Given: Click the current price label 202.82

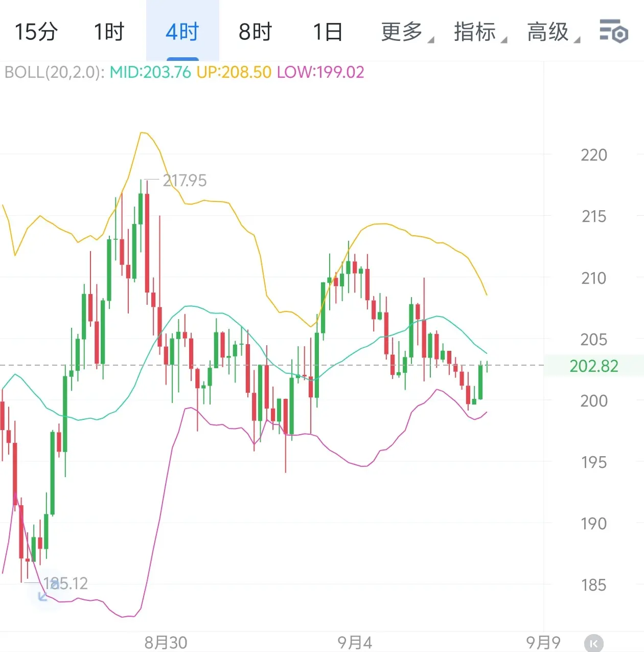Looking at the screenshot, I should click(594, 366).
